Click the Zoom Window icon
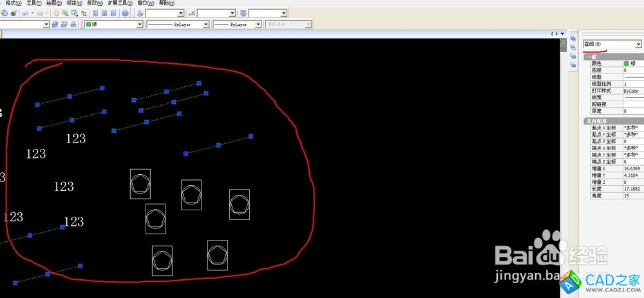 click(75, 13)
